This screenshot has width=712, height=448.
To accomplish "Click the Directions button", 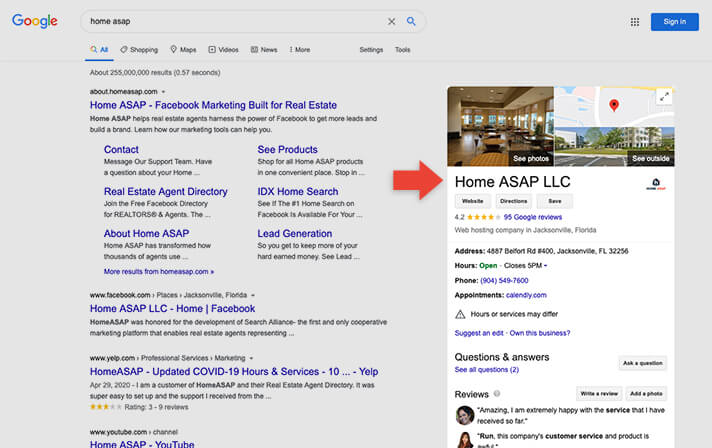I will (513, 201).
